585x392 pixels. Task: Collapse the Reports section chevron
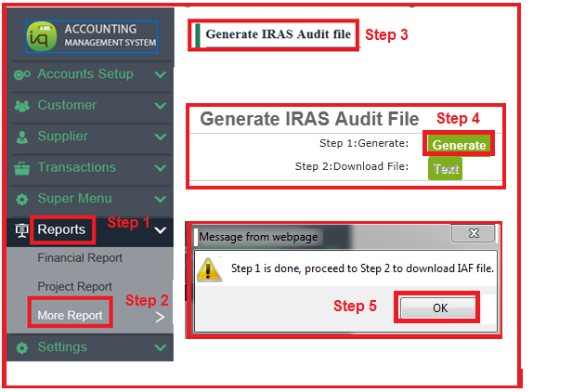[160, 230]
